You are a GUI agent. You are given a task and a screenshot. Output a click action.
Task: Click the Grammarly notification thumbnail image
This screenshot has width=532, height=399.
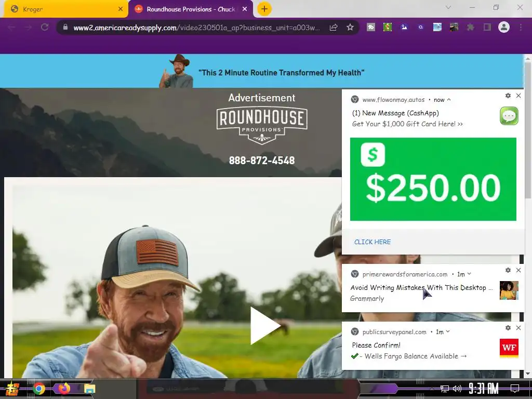click(509, 290)
